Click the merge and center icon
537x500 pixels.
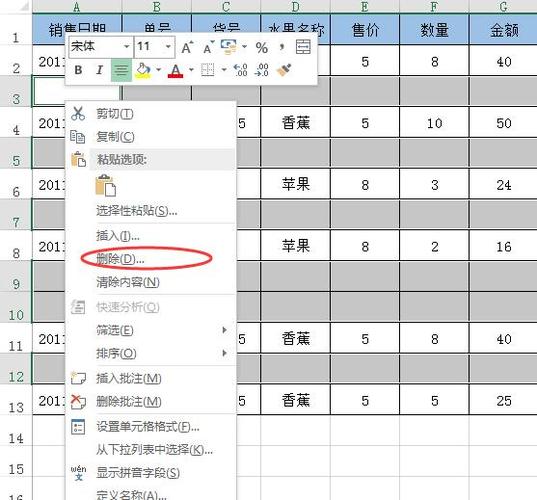pyautogui.click(x=303, y=47)
